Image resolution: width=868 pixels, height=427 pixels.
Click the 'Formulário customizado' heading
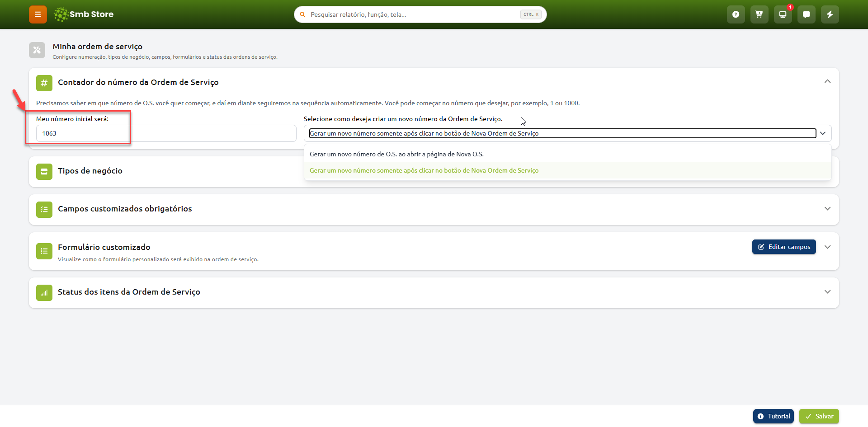click(104, 247)
